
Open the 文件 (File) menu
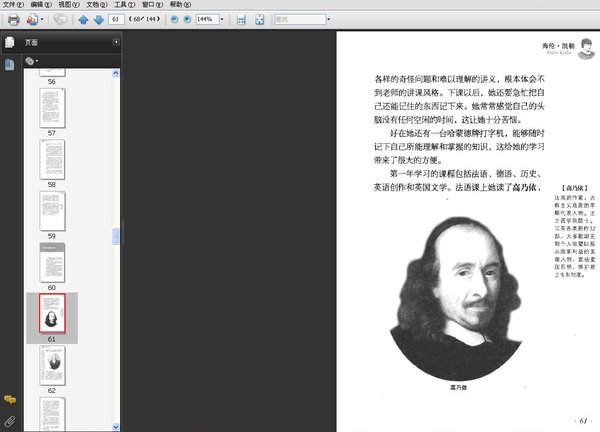pyautogui.click(x=12, y=4)
